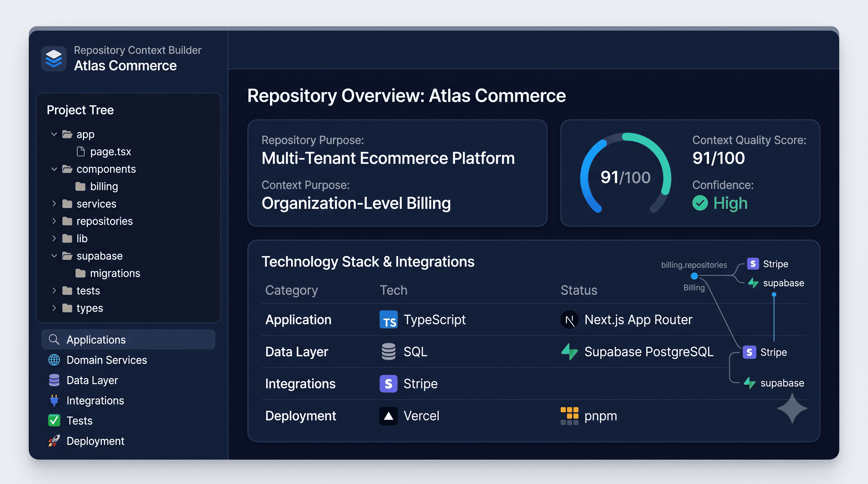Click the 91/100 quality score gauge

(x=625, y=173)
